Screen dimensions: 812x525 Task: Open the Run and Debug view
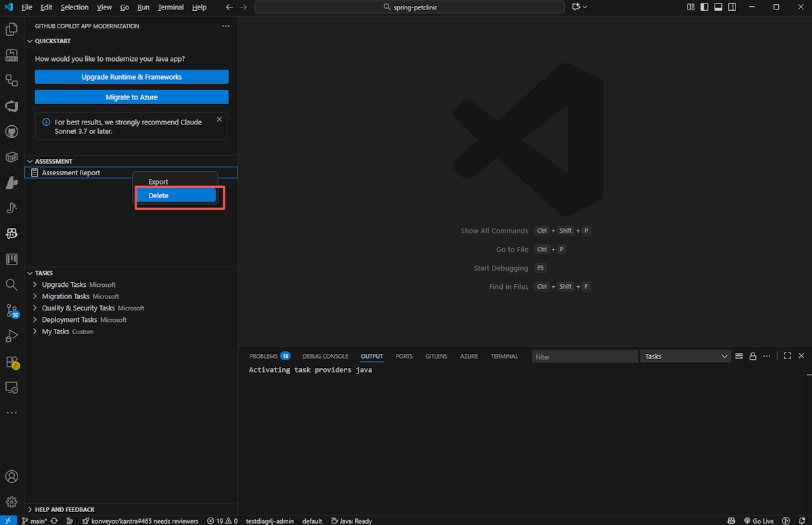[x=12, y=336]
